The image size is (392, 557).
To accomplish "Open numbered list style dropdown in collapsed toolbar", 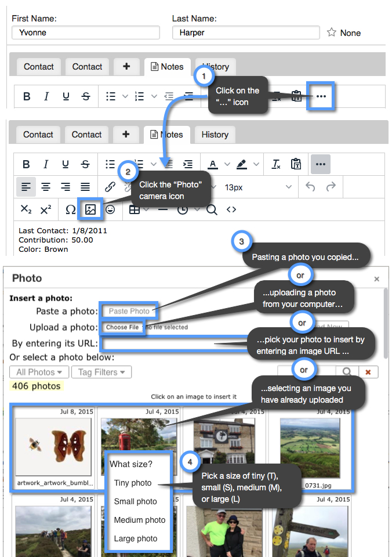I will pos(154,96).
